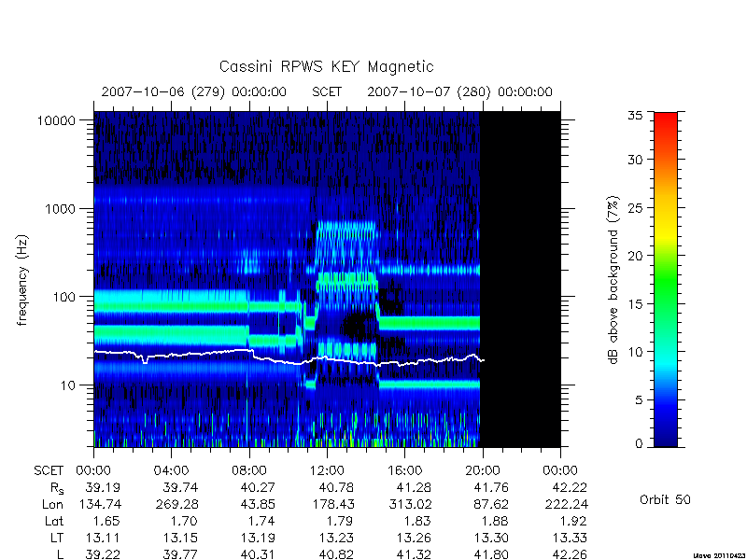Click time axis label 16:00
The height and width of the screenshot is (560, 747).
(x=404, y=471)
